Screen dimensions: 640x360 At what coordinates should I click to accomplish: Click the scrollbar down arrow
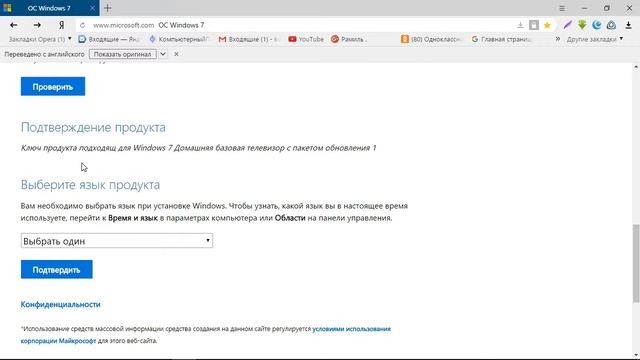coord(636,355)
